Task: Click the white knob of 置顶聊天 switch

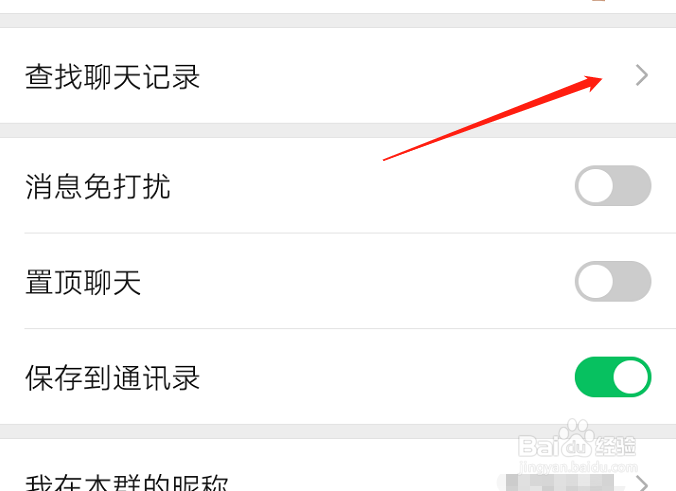Action: tap(595, 281)
